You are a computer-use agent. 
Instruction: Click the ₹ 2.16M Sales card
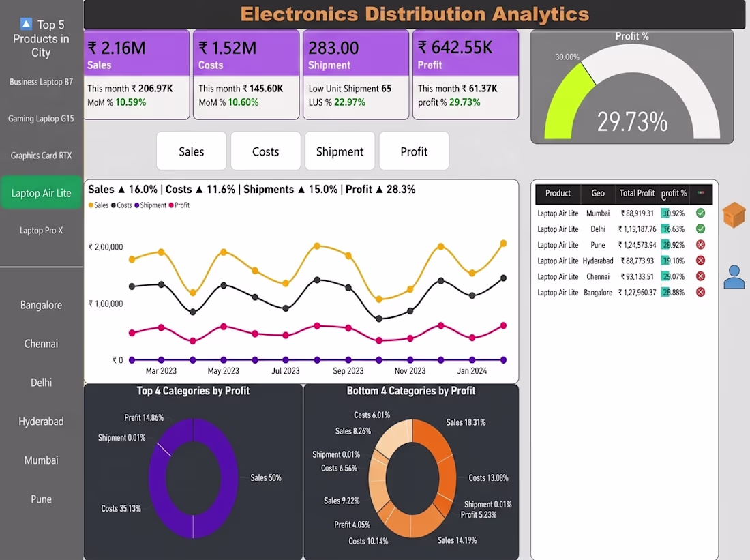137,74
